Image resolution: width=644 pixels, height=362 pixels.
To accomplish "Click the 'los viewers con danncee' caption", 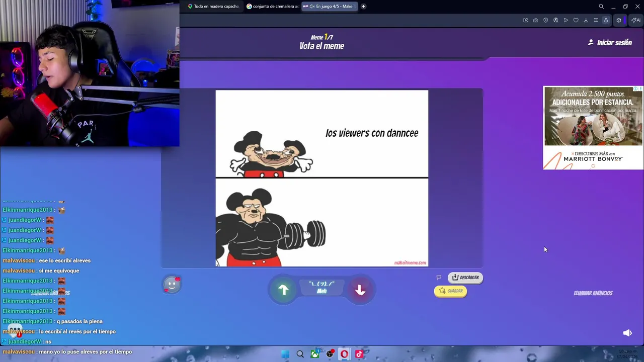I will 372,133.
